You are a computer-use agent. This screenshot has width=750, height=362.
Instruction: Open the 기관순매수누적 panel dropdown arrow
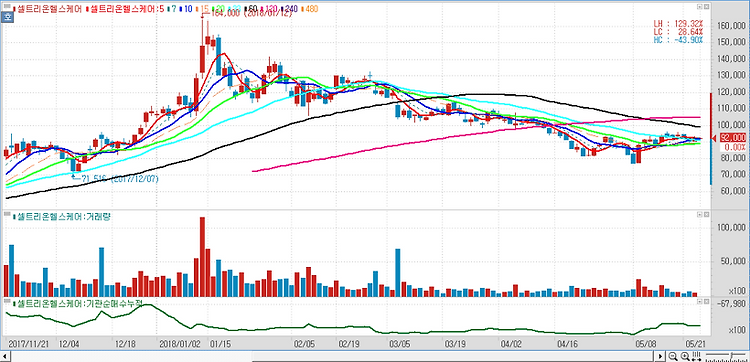(700, 301)
